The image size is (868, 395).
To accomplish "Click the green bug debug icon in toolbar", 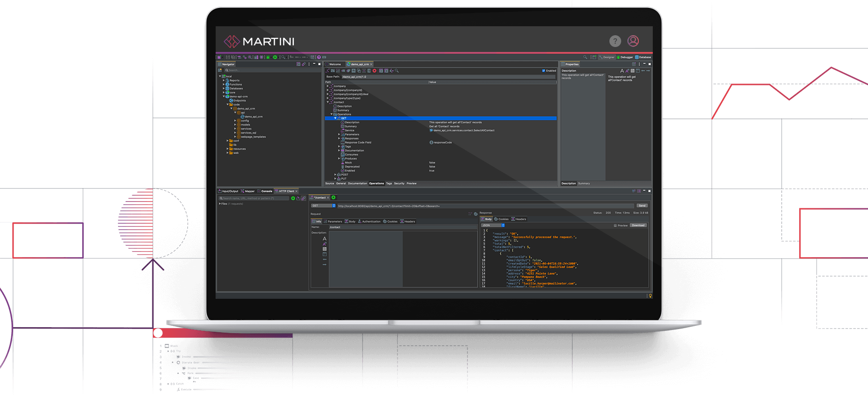I will click(x=268, y=57).
